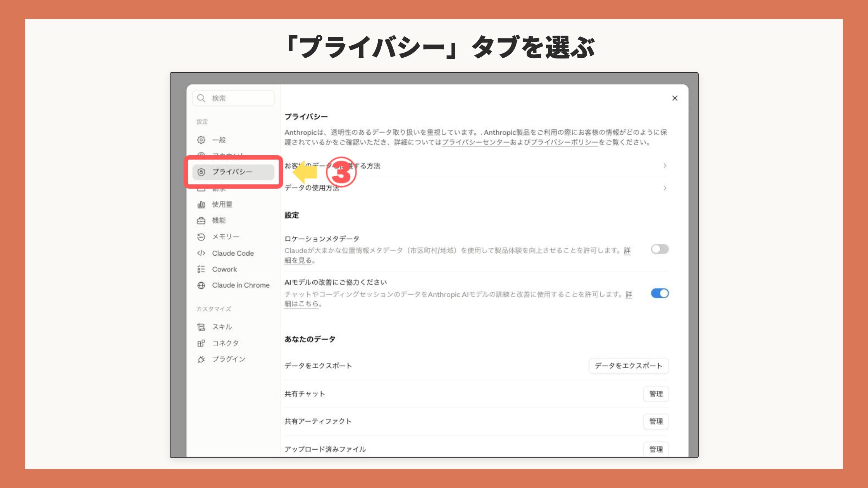The height and width of the screenshot is (488, 868).
Task: Click the データの使用方法 row text
Action: click(x=312, y=188)
